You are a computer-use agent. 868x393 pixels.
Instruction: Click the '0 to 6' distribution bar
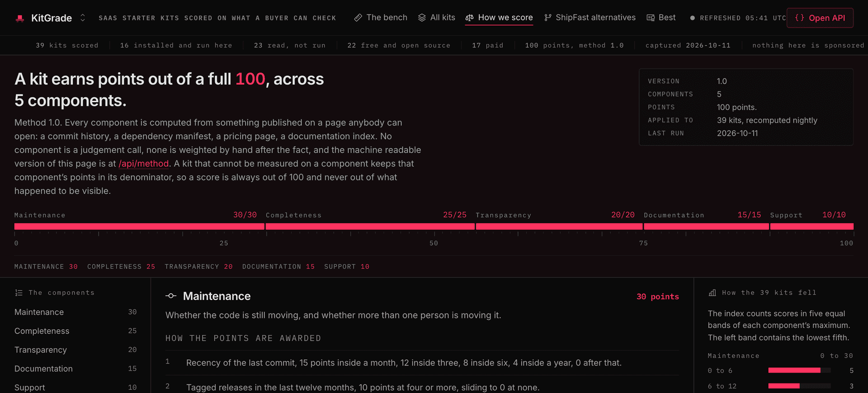pos(799,370)
